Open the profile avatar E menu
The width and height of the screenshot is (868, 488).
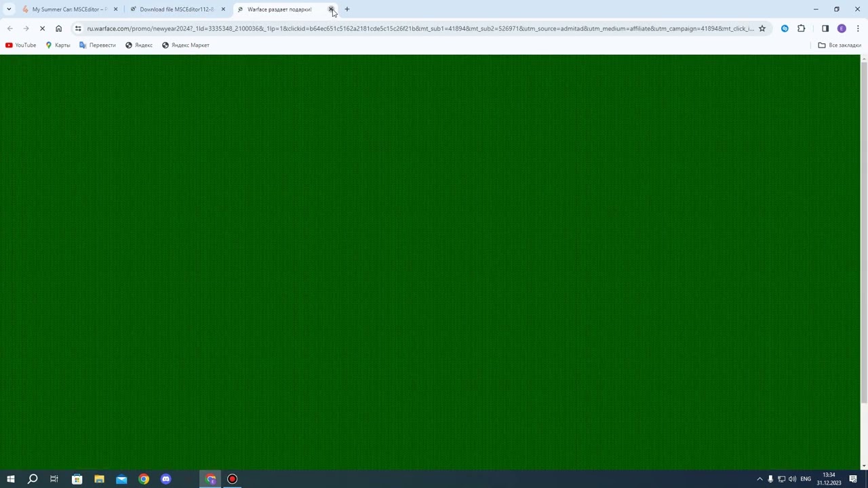point(842,28)
